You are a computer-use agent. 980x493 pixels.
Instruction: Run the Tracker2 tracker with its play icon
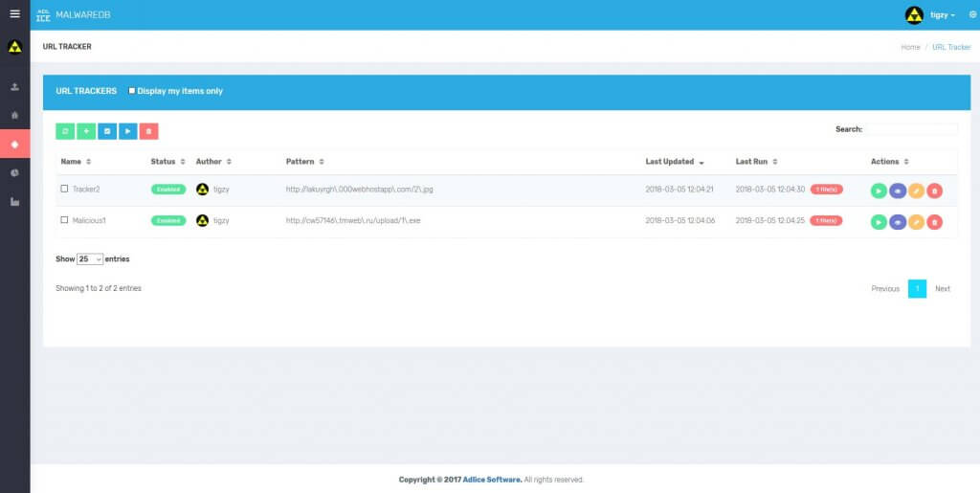tap(879, 190)
